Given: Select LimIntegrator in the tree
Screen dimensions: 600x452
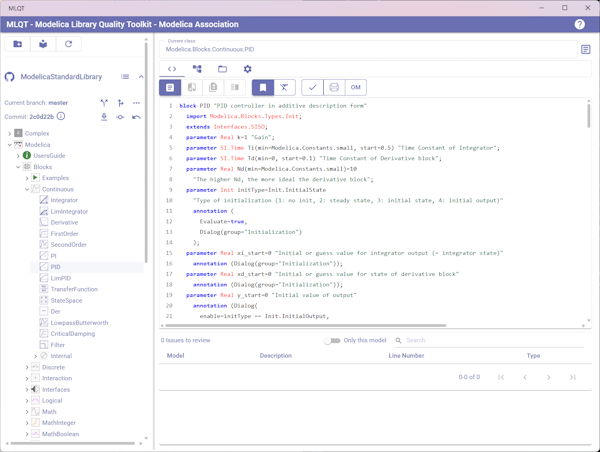Looking at the screenshot, I should click(69, 211).
